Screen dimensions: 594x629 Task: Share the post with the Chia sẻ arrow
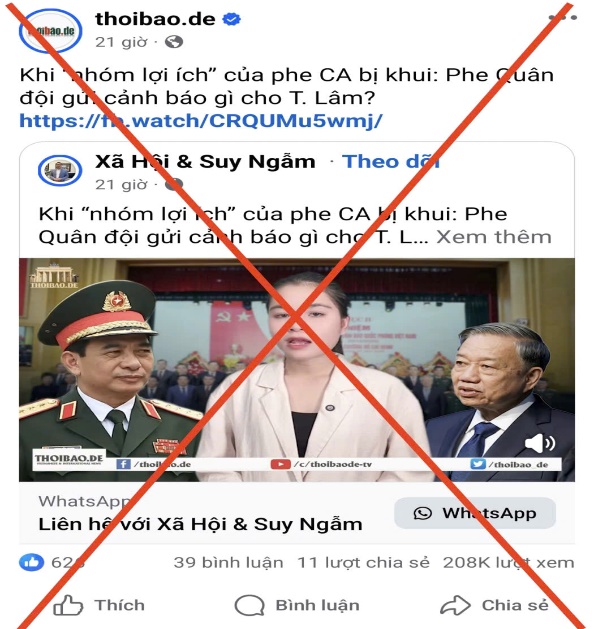[x=455, y=605]
